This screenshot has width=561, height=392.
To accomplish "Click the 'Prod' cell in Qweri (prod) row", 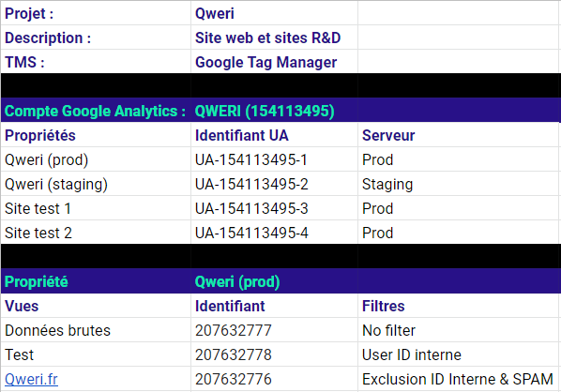I will [x=460, y=159].
